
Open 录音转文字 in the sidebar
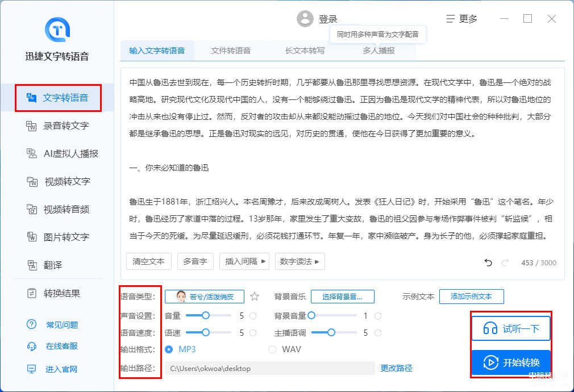click(x=65, y=126)
